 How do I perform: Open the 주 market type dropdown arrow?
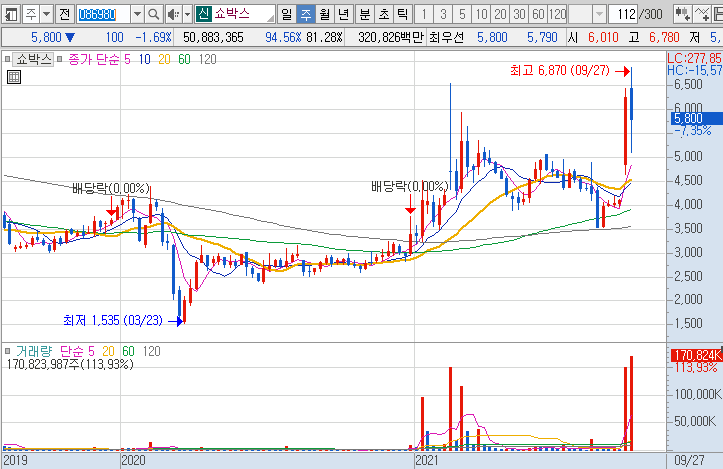point(47,14)
